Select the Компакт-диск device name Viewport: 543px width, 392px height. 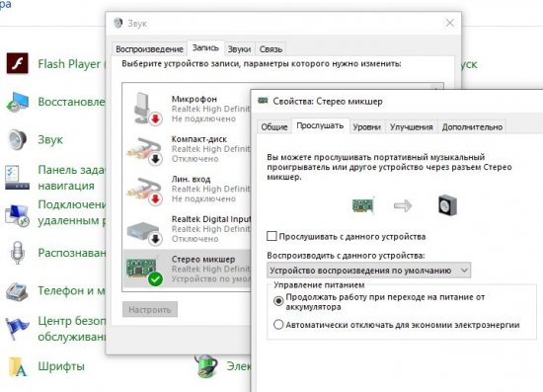click(x=199, y=139)
